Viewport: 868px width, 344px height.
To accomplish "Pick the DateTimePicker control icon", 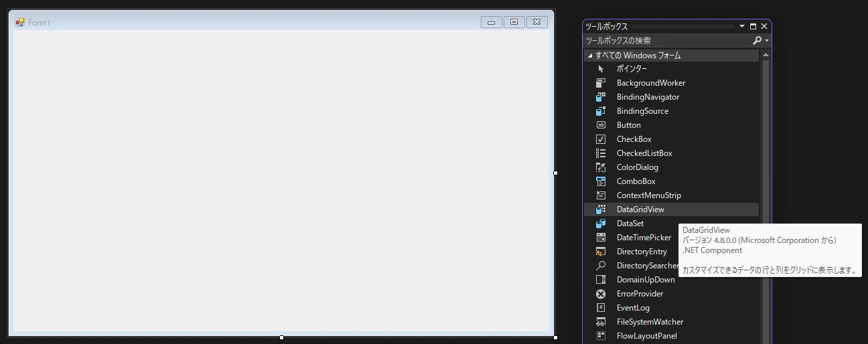I will pyautogui.click(x=601, y=238).
